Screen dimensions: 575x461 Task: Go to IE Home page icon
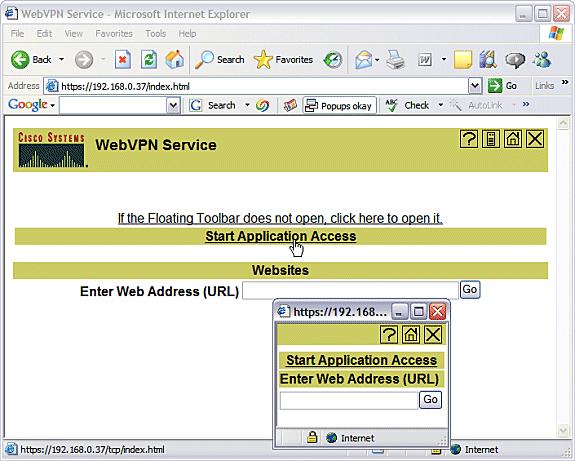click(175, 59)
